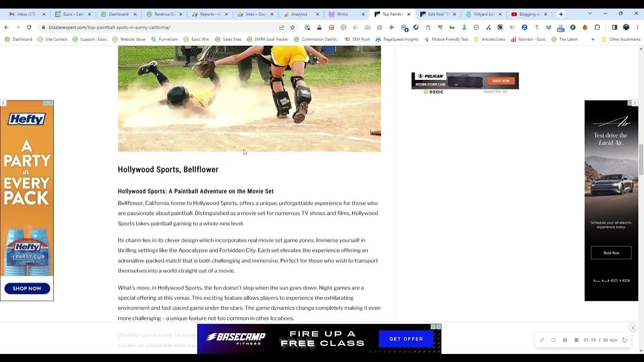Open the Chrome three-dot menu
644x362 pixels.
(637, 27)
